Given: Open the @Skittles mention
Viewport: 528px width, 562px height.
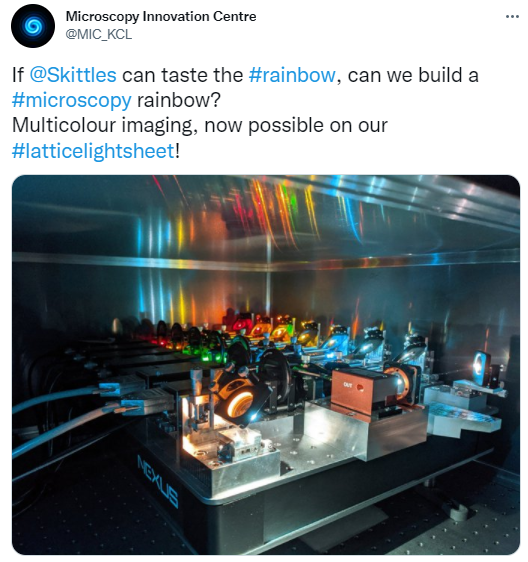Looking at the screenshot, I should coord(73,75).
